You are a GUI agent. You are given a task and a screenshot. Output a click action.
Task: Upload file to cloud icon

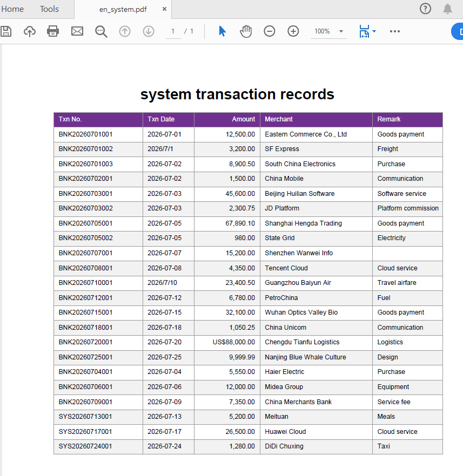pyautogui.click(x=30, y=31)
